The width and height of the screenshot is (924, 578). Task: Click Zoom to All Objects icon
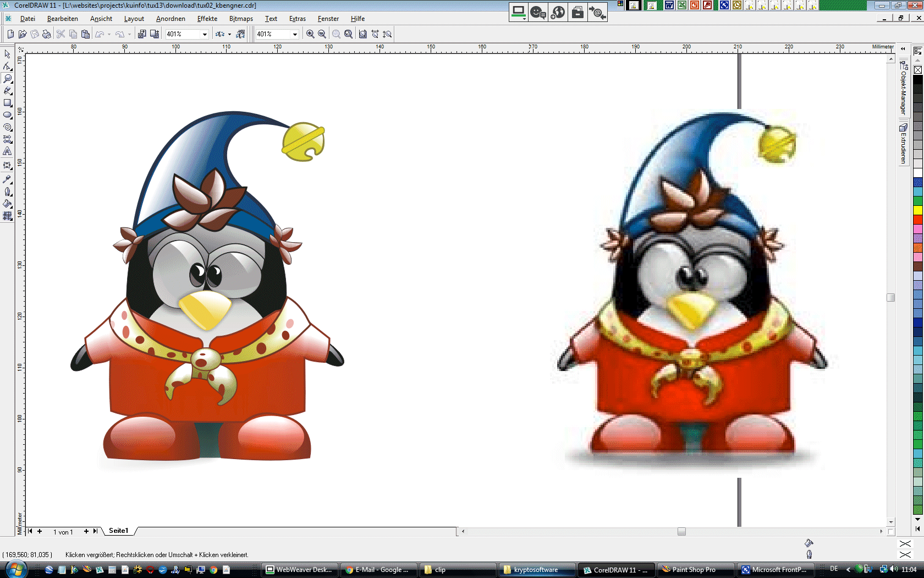pos(348,34)
